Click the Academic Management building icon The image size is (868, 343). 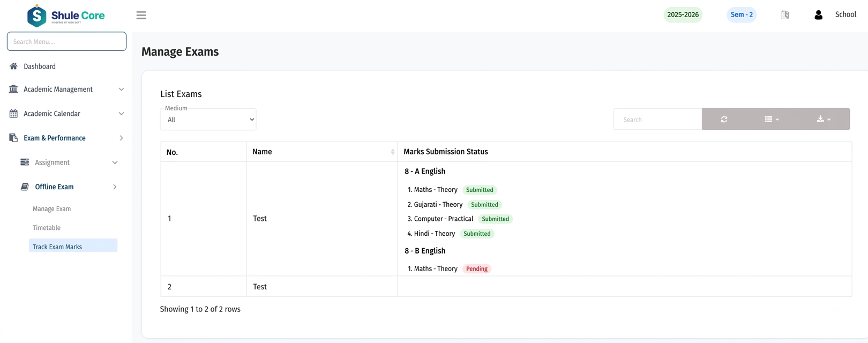click(x=13, y=89)
